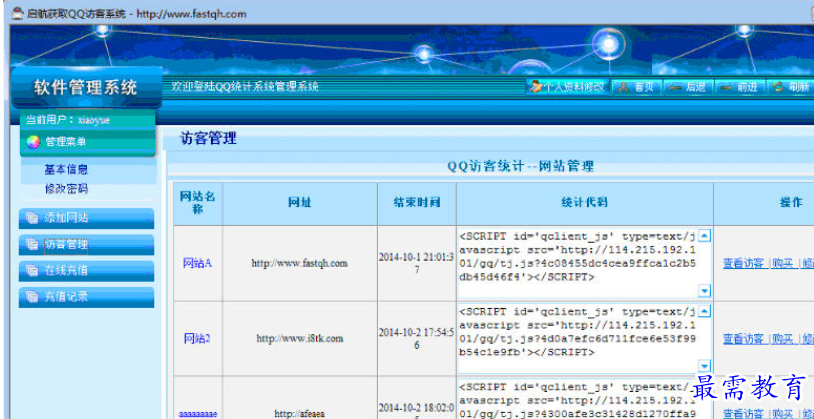Expand the 管理菜单 header

(88, 142)
